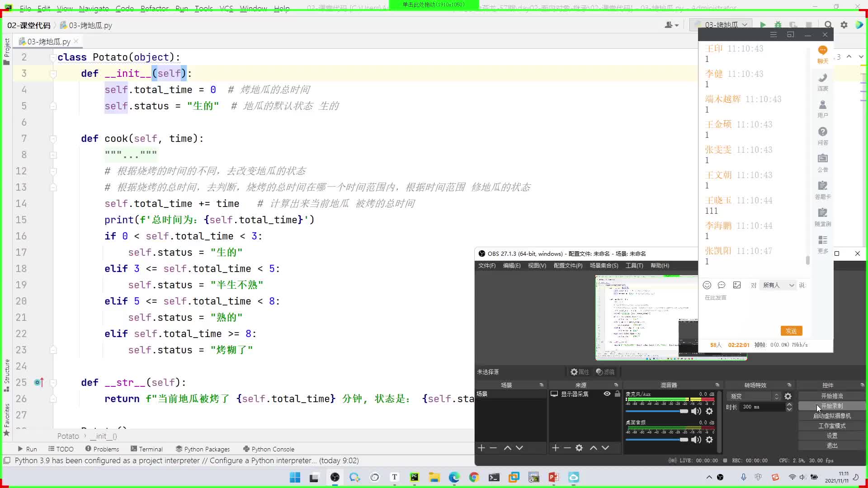Open the user account dropdown in PyCharm toolbar
Viewport: 868px width, 488px height.
(671, 25)
